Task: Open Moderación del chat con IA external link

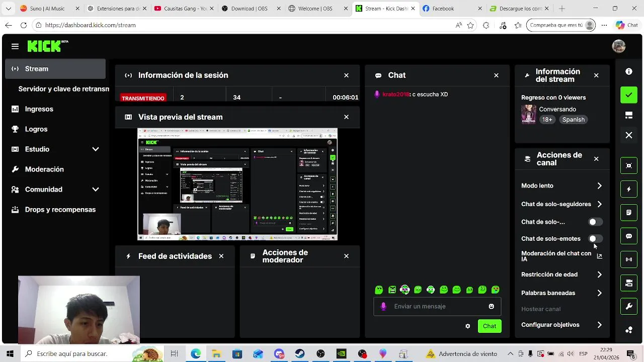Action: click(599, 256)
